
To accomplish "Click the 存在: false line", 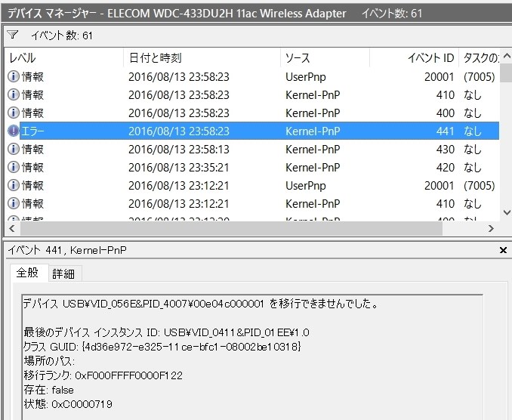I will [x=48, y=390].
